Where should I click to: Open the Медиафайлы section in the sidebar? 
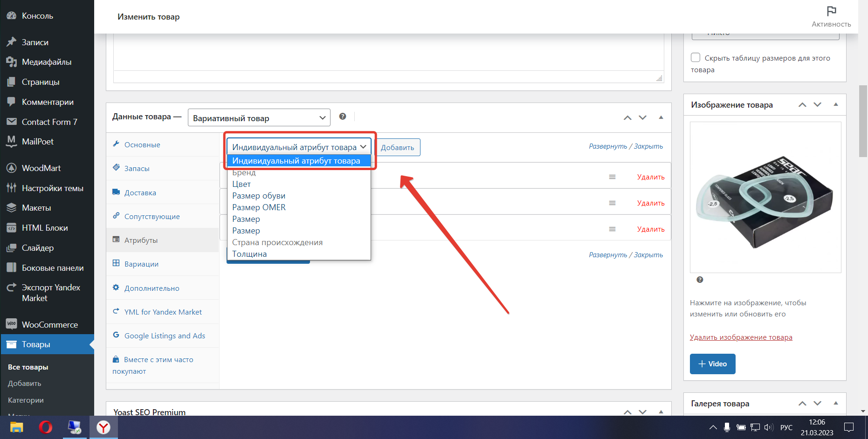coord(47,62)
